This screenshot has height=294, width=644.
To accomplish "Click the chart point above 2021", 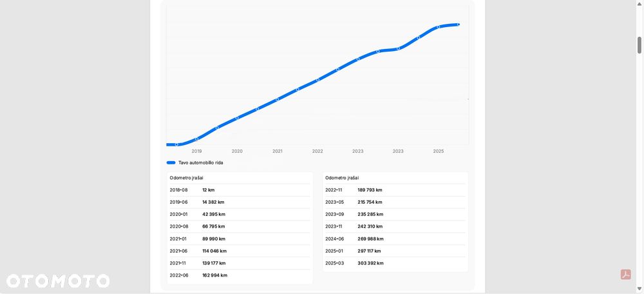I will click(x=277, y=99).
